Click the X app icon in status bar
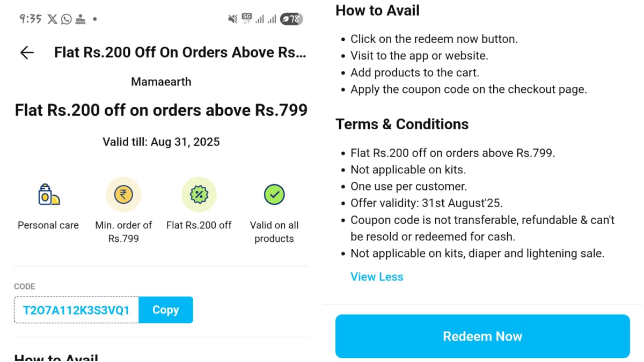 tap(52, 19)
